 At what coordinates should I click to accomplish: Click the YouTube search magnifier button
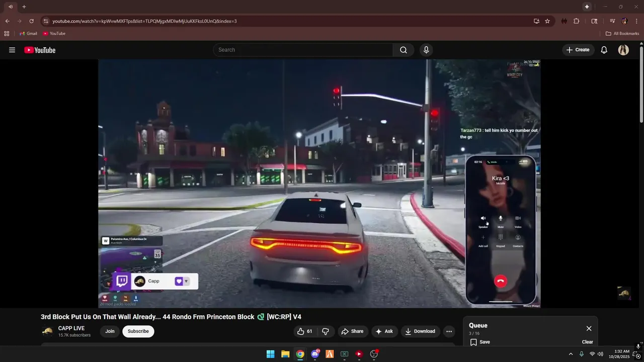pos(404,50)
